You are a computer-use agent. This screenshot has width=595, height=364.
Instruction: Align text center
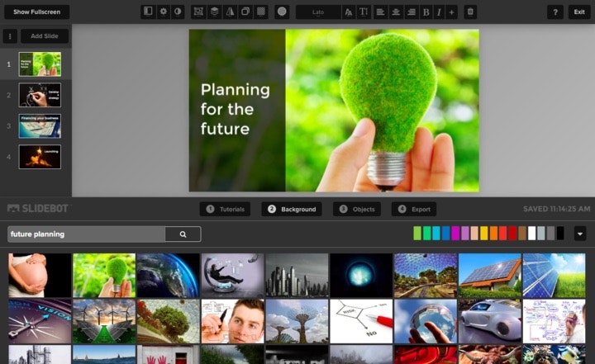pyautogui.click(x=396, y=12)
